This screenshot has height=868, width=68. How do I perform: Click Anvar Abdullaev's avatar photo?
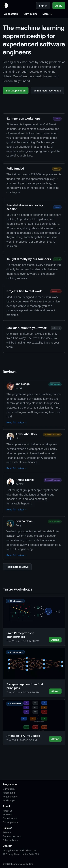(10, 436)
